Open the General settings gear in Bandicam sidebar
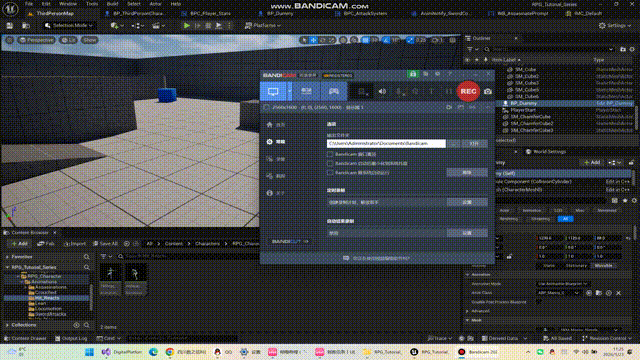The height and width of the screenshot is (360, 640). pos(276,142)
